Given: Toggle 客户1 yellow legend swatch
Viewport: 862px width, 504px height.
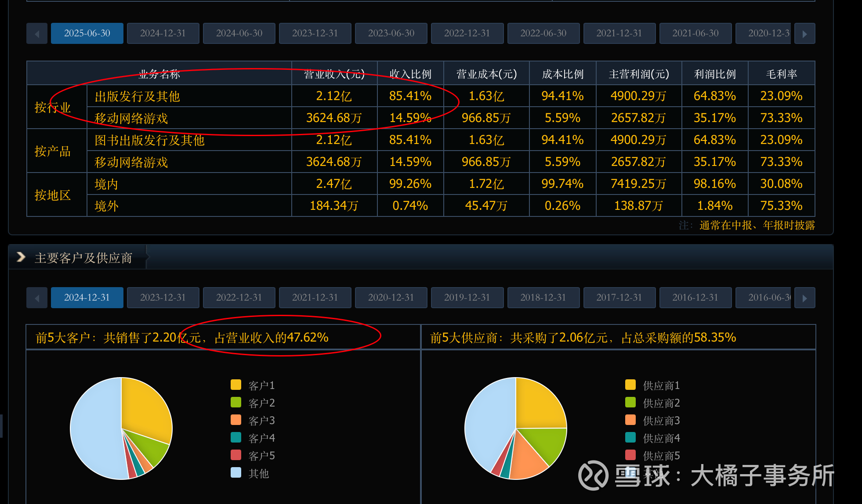Looking at the screenshot, I should click(x=236, y=385).
